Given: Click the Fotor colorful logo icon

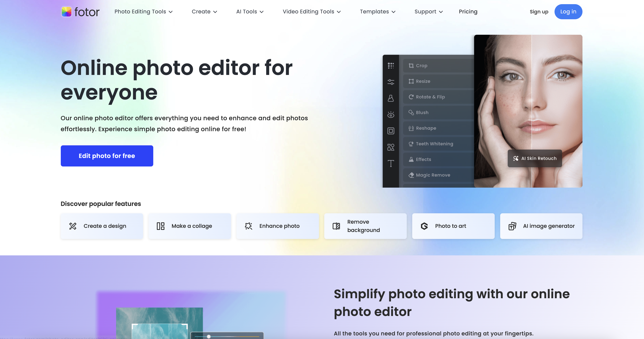Looking at the screenshot, I should click(x=66, y=12).
